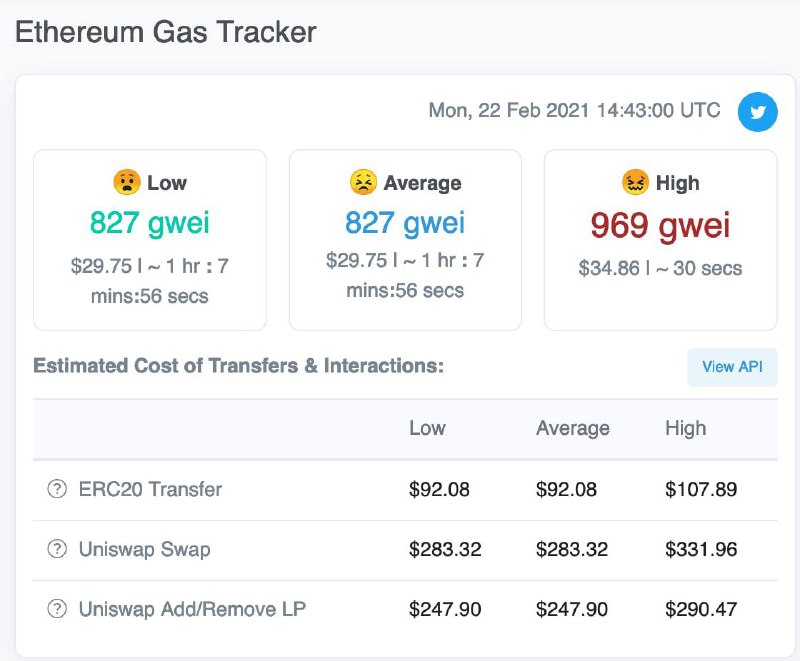Select the 827 gwei Average price
The image size is (800, 661).
click(x=405, y=223)
